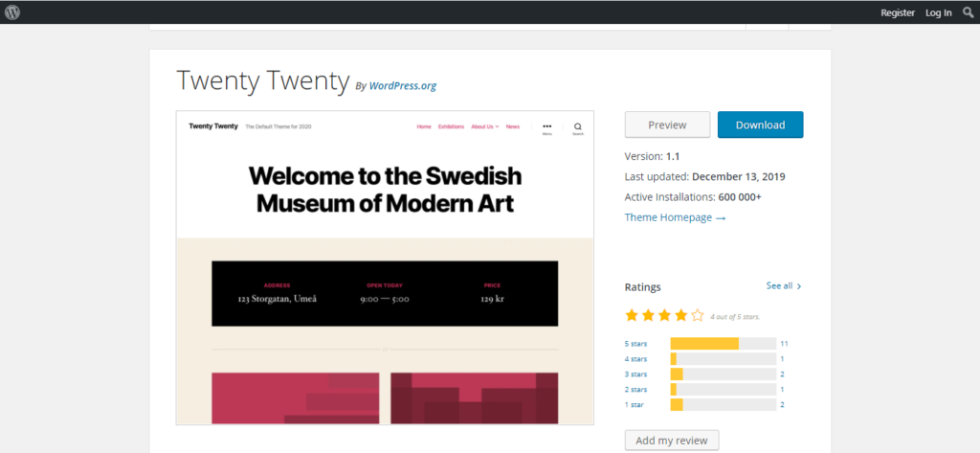Click the Log In link
This screenshot has height=453, width=980.
pos(939,12)
